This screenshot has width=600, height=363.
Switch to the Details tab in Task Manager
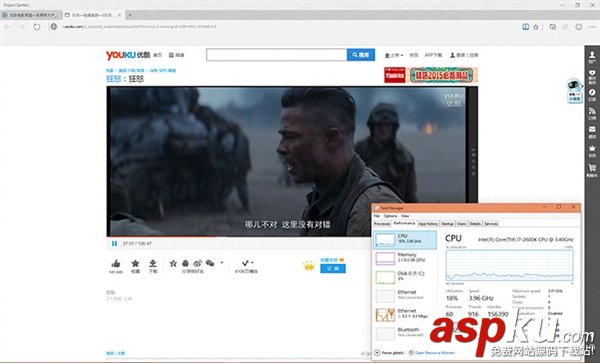click(475, 223)
